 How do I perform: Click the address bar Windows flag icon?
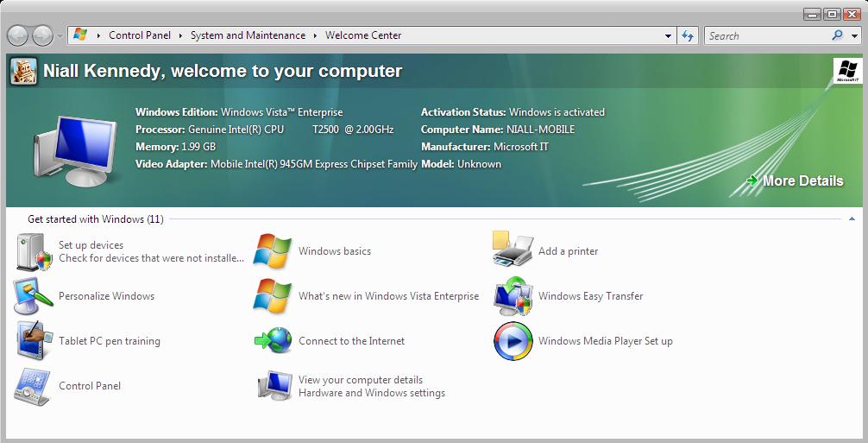pyautogui.click(x=80, y=35)
